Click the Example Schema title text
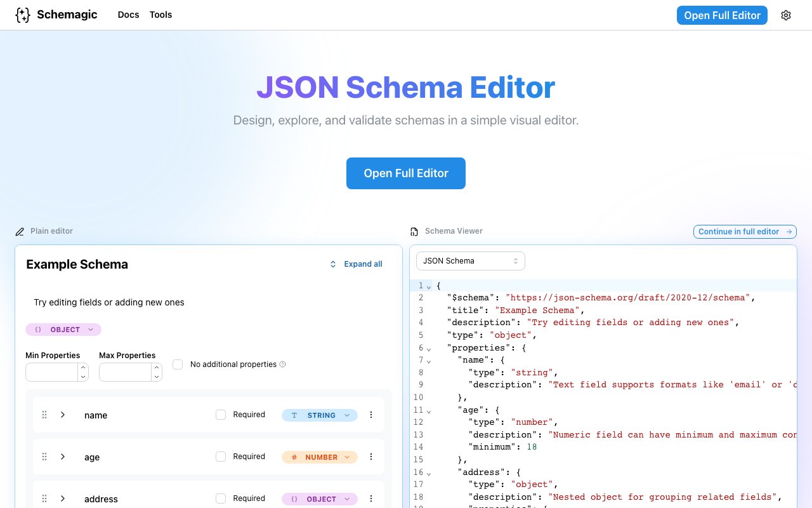Screen dimensions: 812x508 coord(77,264)
